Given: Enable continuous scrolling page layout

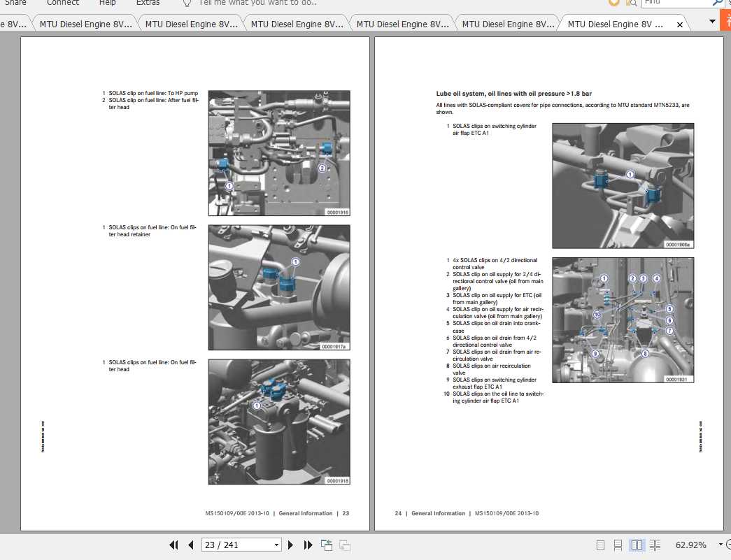Looking at the screenshot, I should point(618,545).
